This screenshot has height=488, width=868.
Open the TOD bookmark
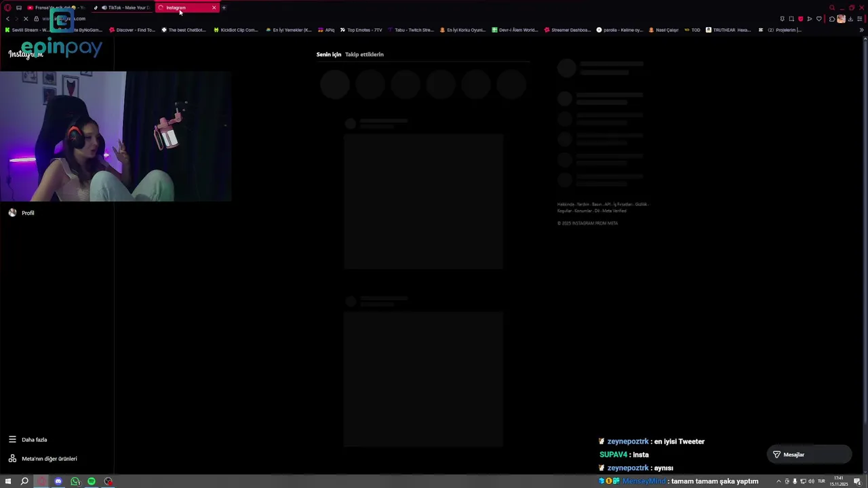pos(692,30)
